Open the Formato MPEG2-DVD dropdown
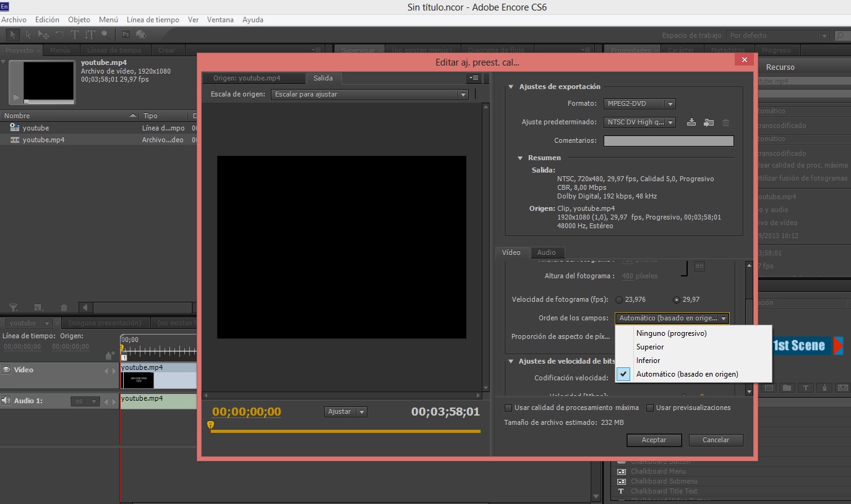Viewport: 851px width, 504px height. coord(639,104)
